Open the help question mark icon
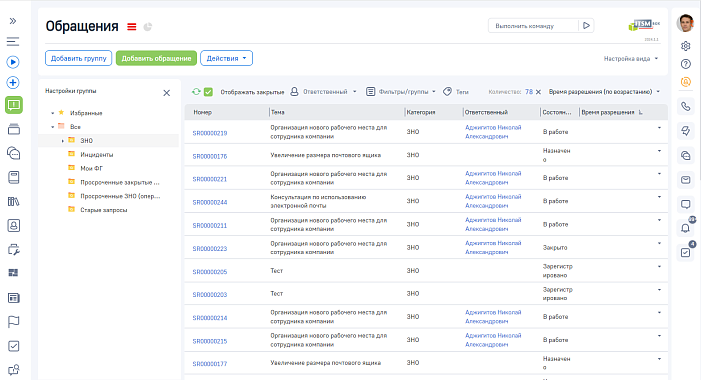Viewport: 701px width, 380px height. tap(685, 64)
